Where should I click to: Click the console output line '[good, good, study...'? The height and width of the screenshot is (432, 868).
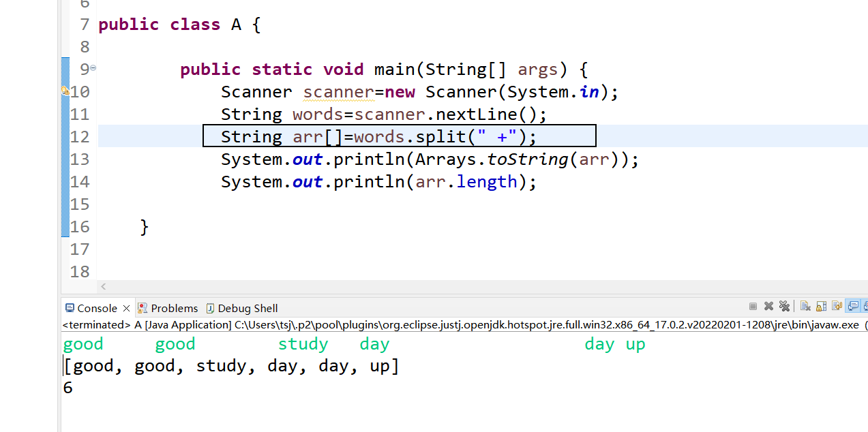[232, 367]
